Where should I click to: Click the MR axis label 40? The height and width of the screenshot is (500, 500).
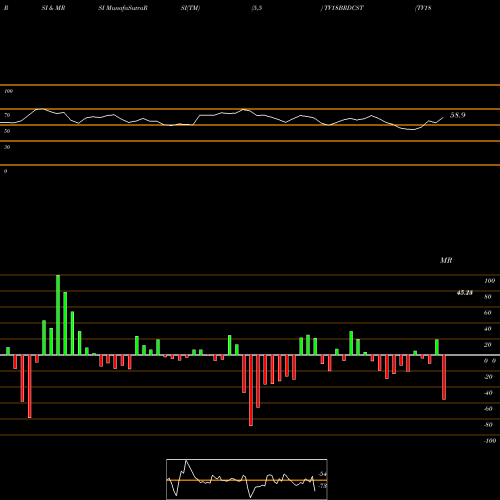[488, 329]
